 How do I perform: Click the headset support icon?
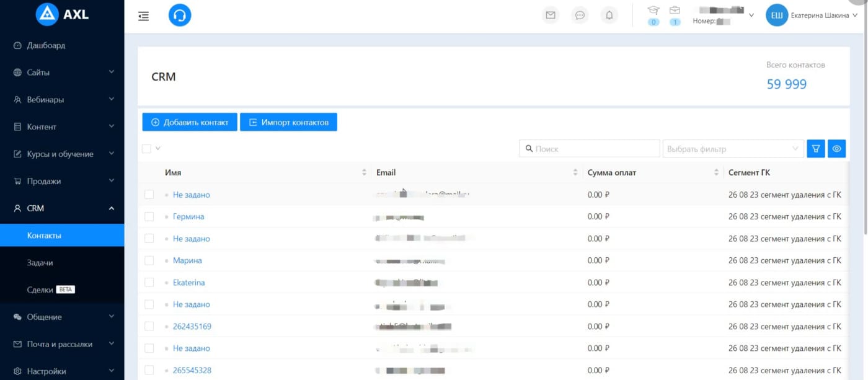point(180,16)
